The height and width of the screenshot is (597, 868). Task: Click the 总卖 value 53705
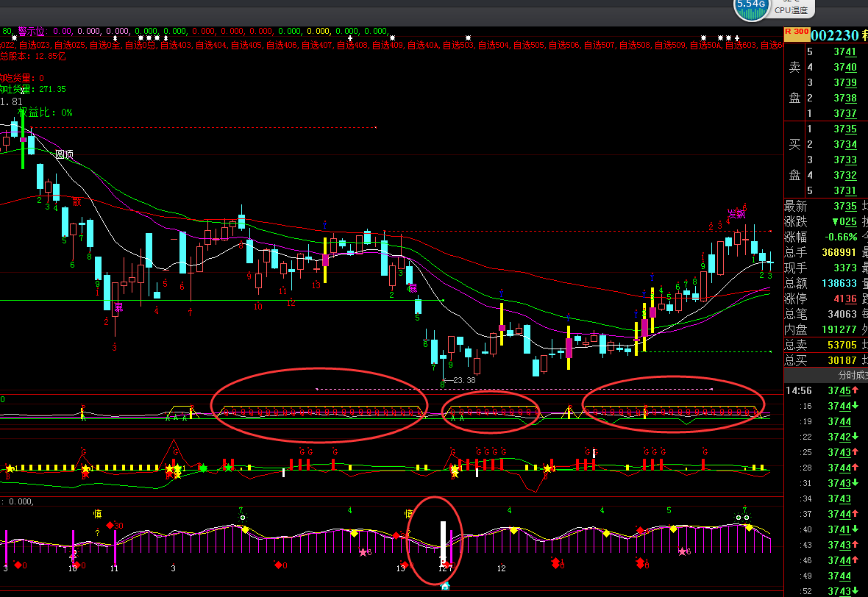(842, 346)
